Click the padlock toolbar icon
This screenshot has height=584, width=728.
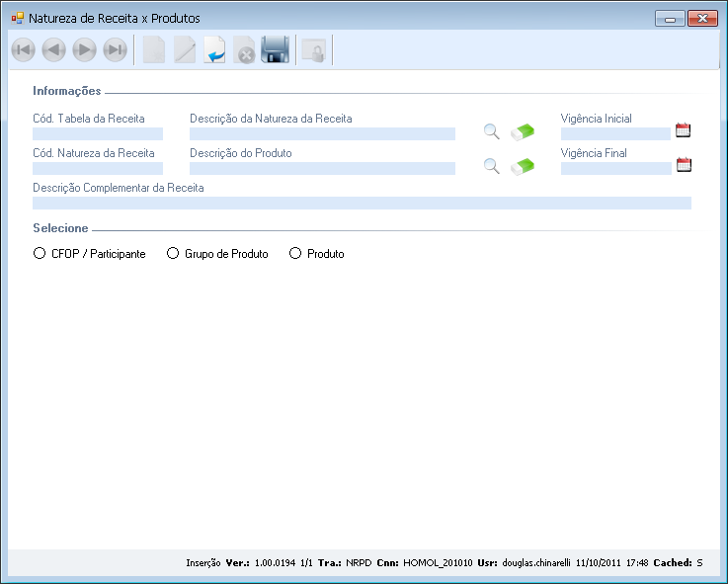click(x=314, y=50)
